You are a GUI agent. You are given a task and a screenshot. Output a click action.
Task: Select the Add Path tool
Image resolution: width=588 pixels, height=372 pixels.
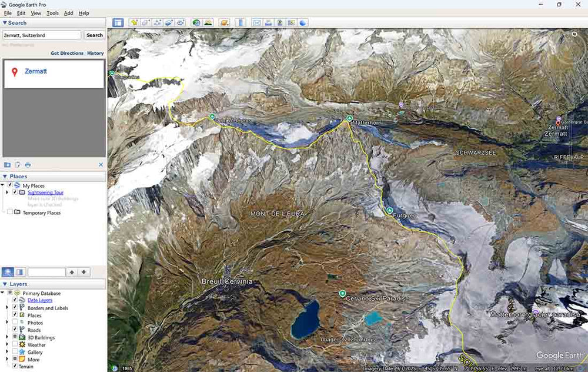point(157,22)
